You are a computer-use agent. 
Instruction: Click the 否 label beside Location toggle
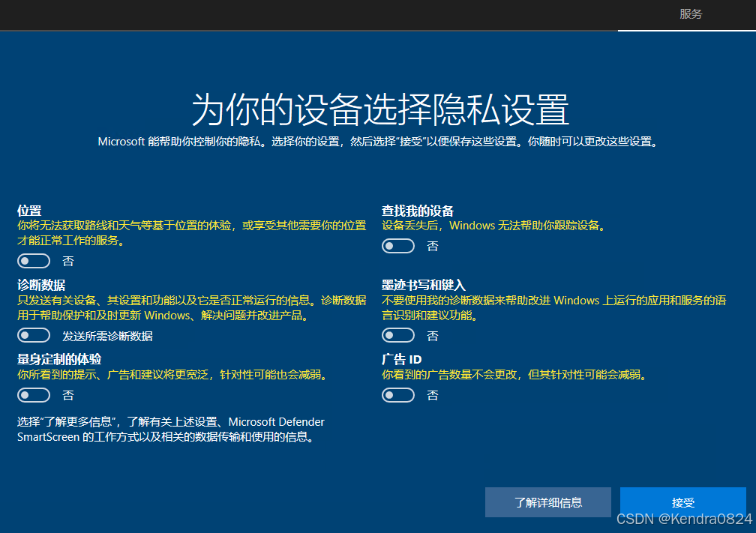tap(68, 260)
